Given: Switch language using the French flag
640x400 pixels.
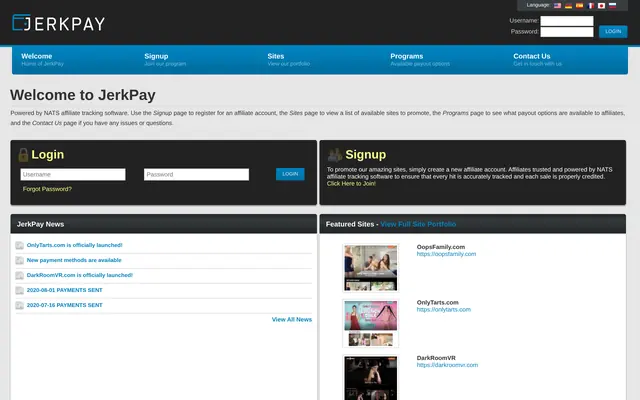Looking at the screenshot, I should pyautogui.click(x=590, y=6).
